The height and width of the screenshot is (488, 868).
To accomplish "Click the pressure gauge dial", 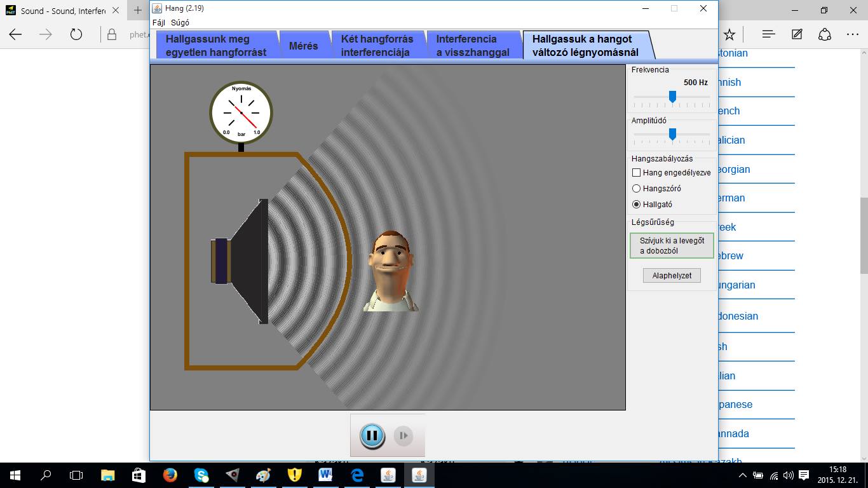I will click(241, 112).
